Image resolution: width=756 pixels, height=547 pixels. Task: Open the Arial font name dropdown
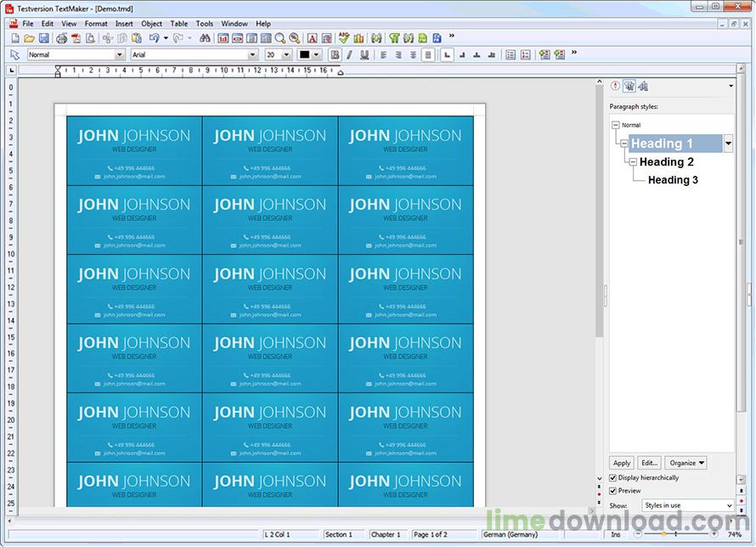pos(252,54)
